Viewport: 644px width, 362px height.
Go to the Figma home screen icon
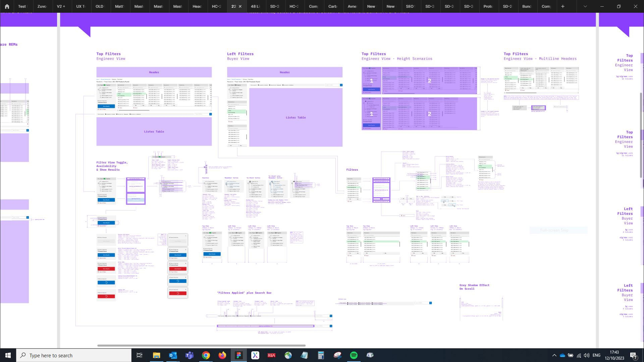7,6
